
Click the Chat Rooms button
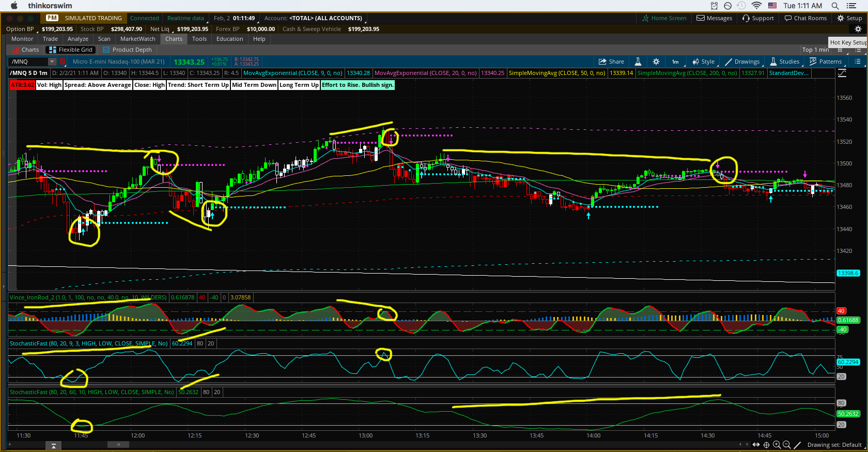tap(805, 18)
